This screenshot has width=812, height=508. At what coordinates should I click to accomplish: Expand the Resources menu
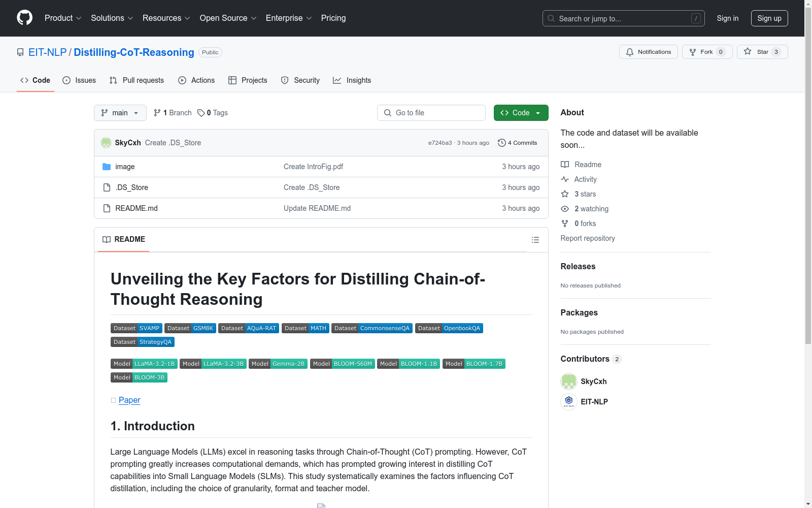coord(166,18)
